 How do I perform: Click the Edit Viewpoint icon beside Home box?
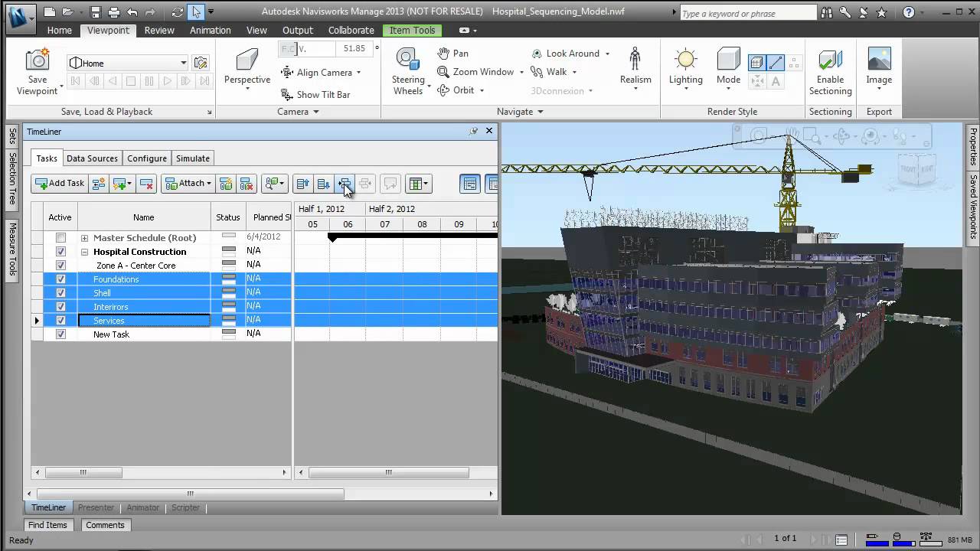point(201,63)
